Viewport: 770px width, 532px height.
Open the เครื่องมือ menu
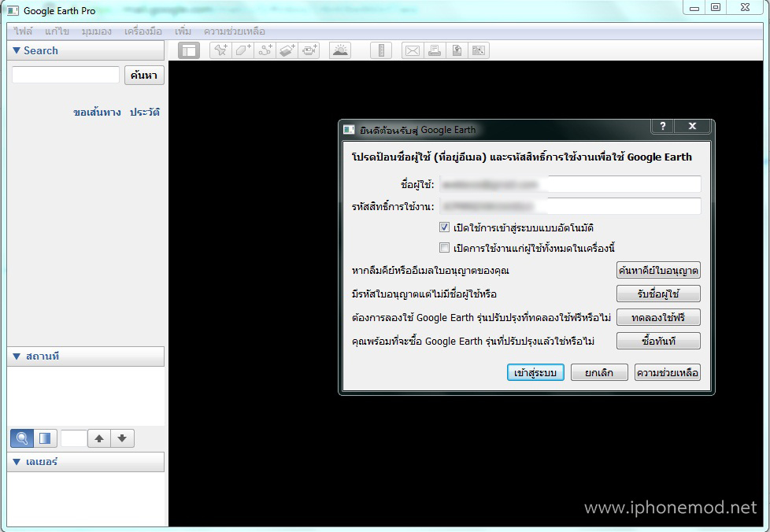pos(143,31)
